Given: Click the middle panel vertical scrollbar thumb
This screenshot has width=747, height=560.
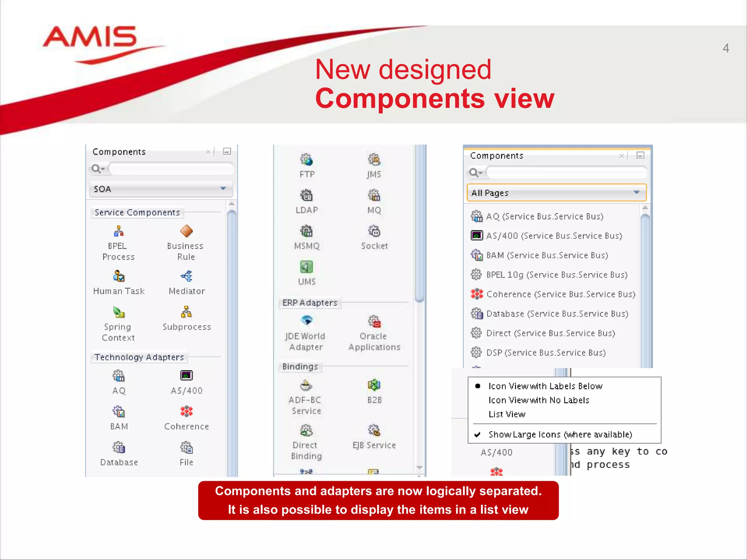Looking at the screenshot, I should [420, 223].
